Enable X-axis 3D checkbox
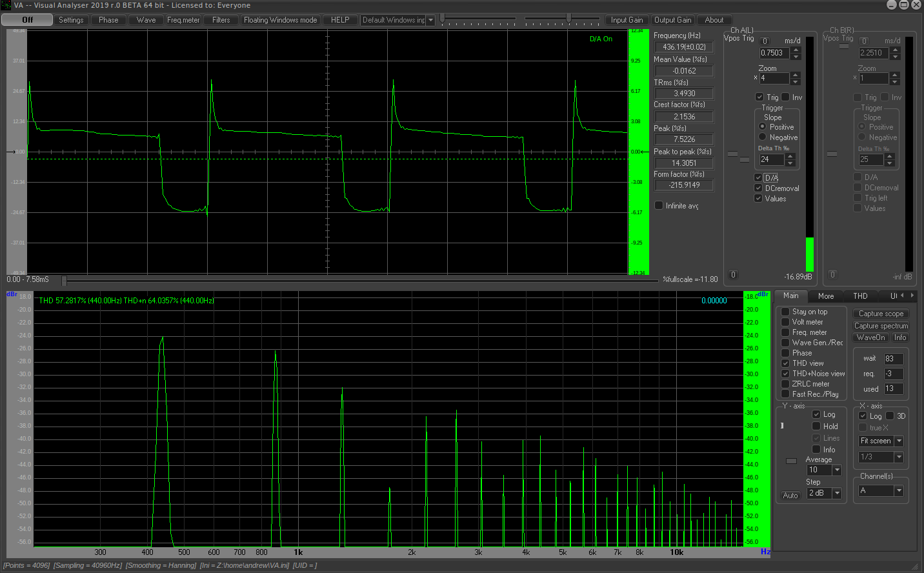This screenshot has width=924, height=573. coord(890,416)
